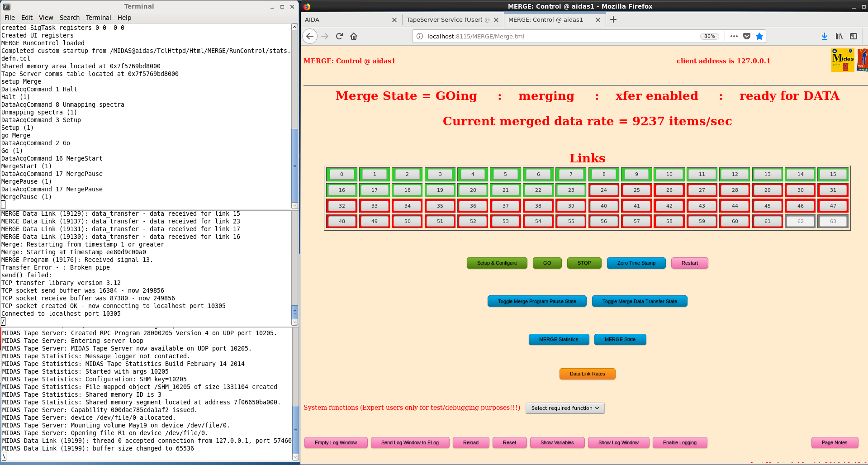Click middle terminal pane scrollbar thumb
The height and width of the screenshot is (465, 868).
[x=294, y=312]
